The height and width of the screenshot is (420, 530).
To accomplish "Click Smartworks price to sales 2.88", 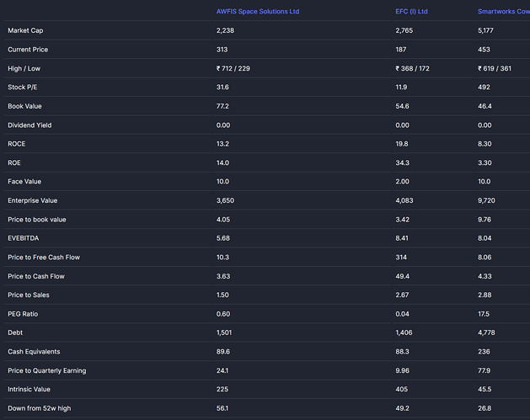I will coord(484,295).
